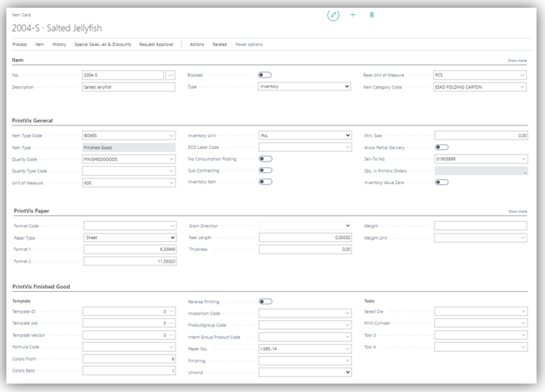Toggle the Sub Contracting switch

coord(265,171)
